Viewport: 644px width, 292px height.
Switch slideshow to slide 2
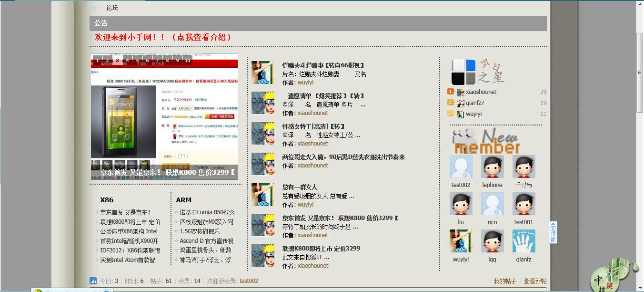coord(108,61)
